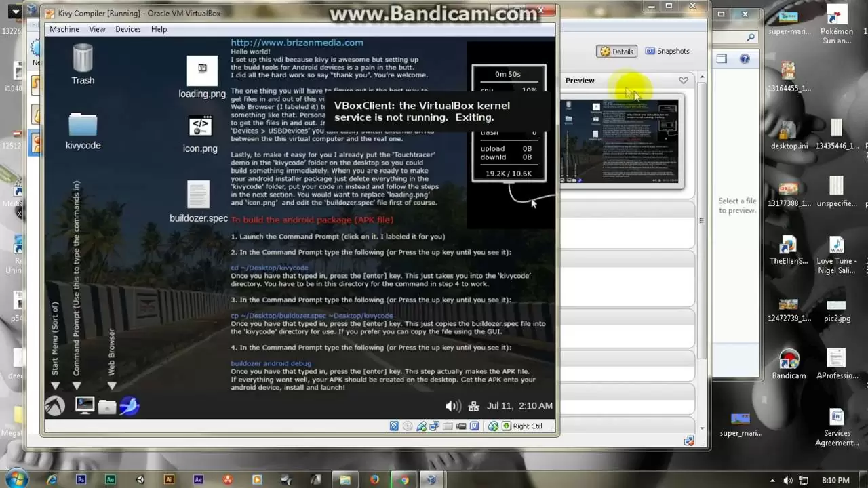Click the guest panel volume speaker icon

453,406
